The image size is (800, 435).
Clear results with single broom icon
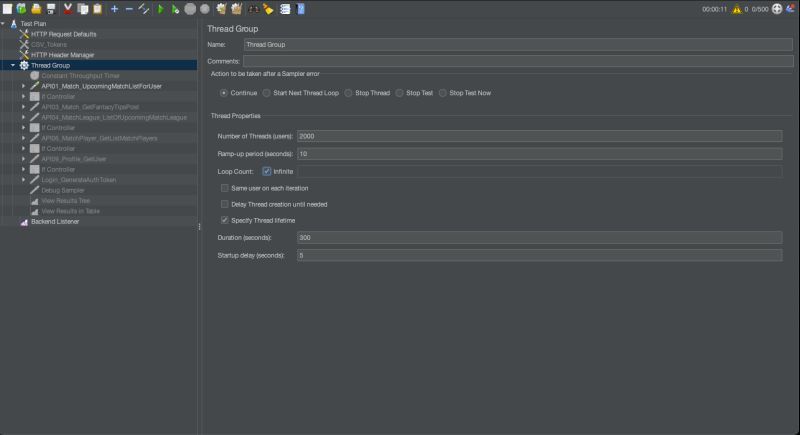click(221, 9)
